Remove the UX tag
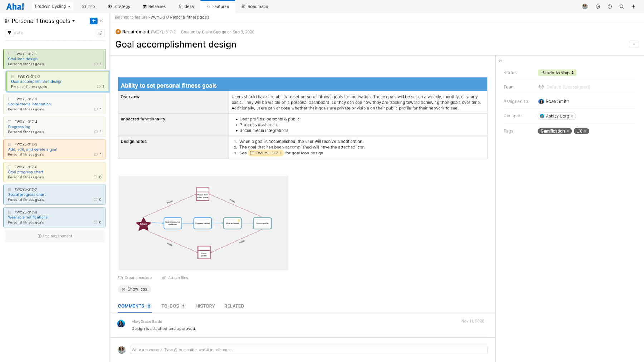This screenshot has width=644, height=362. tap(586, 131)
